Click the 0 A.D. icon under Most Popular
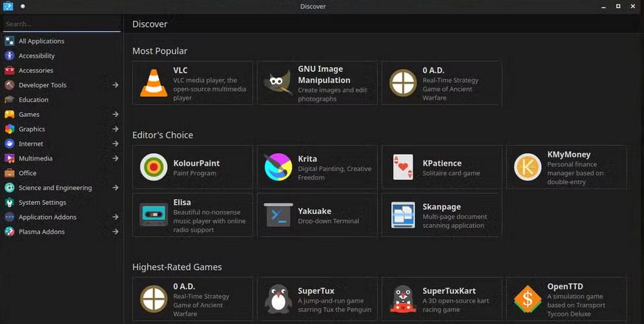Screen dimensions: 644x324 pyautogui.click(x=403, y=83)
